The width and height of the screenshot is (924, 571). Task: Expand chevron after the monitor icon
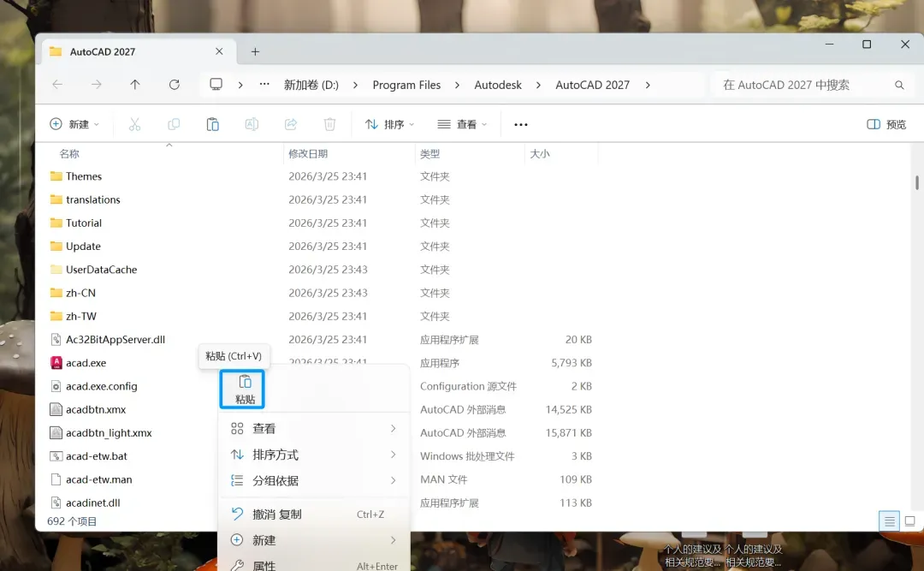point(240,85)
